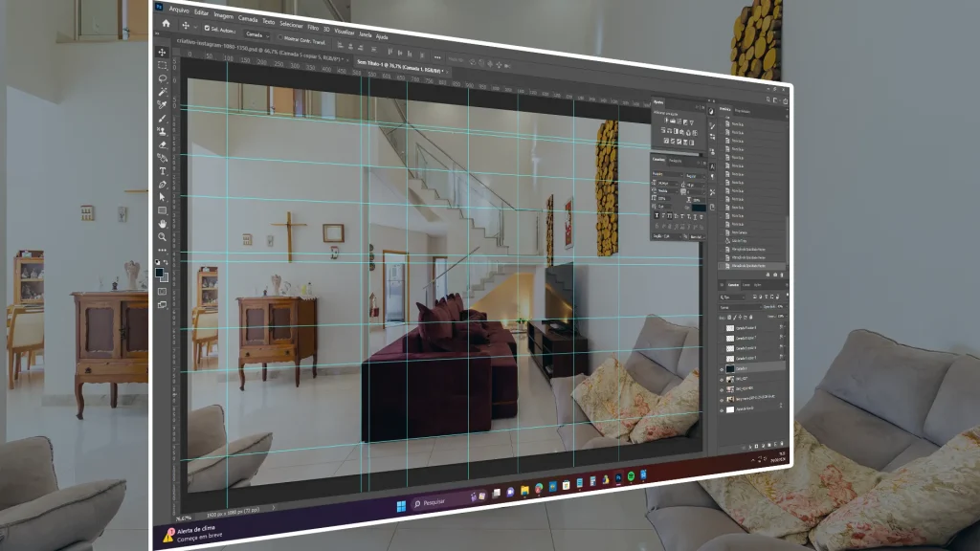This screenshot has width=980, height=551.
Task: Select the last history state in Histórico panel
Action: (752, 266)
